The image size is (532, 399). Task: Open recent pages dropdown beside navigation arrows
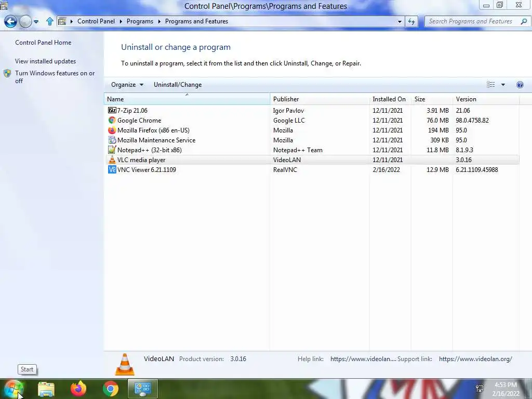pyautogui.click(x=36, y=22)
